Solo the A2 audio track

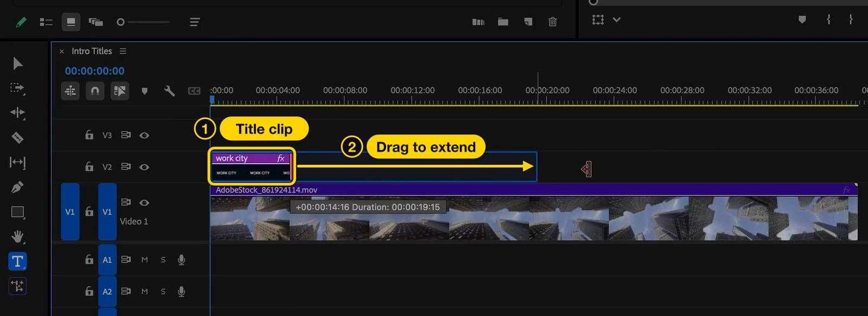[x=163, y=291]
